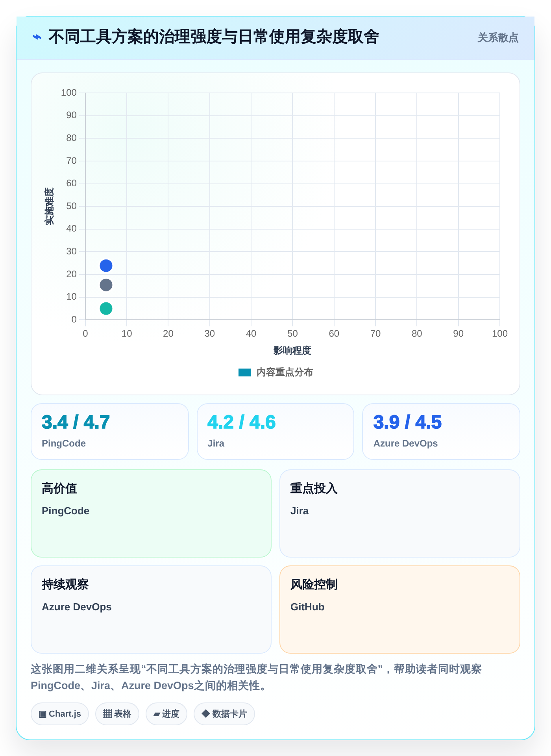The image size is (551, 756).
Task: Click the y-axis tick label 100
Action: point(69,93)
